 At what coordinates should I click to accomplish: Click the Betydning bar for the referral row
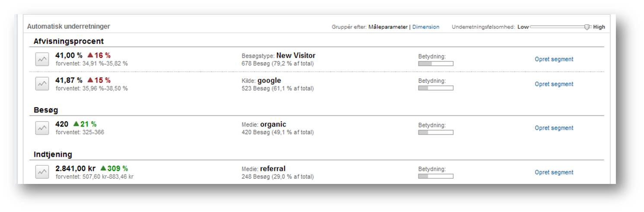click(436, 176)
